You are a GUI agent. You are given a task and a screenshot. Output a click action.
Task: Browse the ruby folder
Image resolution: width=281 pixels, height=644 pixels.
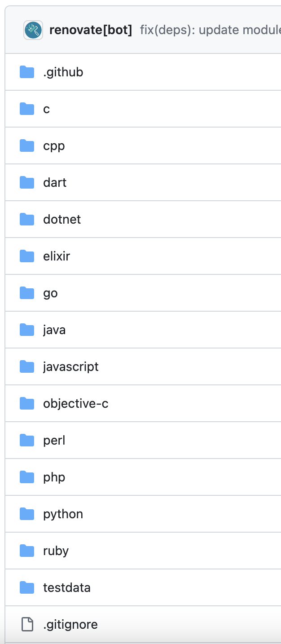pos(56,551)
